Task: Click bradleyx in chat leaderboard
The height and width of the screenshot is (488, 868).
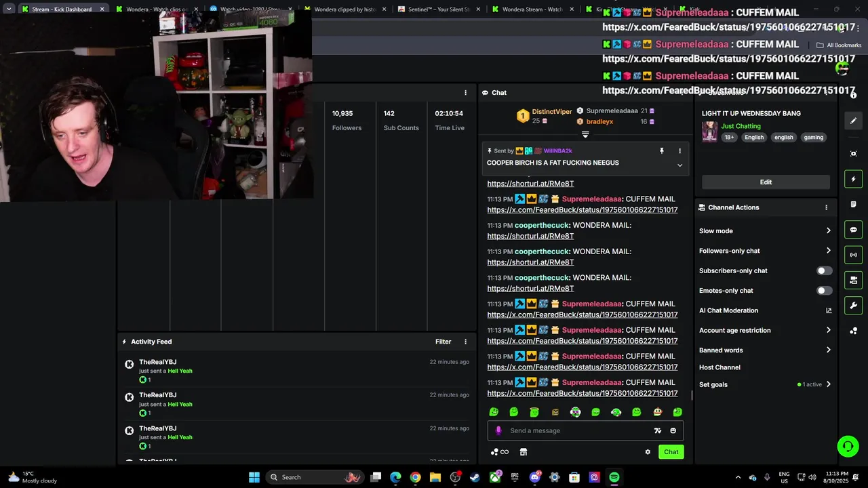Action: tap(599, 122)
